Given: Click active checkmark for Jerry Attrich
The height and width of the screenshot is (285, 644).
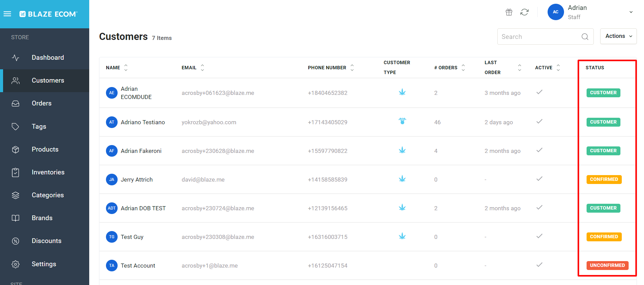Looking at the screenshot, I should 539,179.
